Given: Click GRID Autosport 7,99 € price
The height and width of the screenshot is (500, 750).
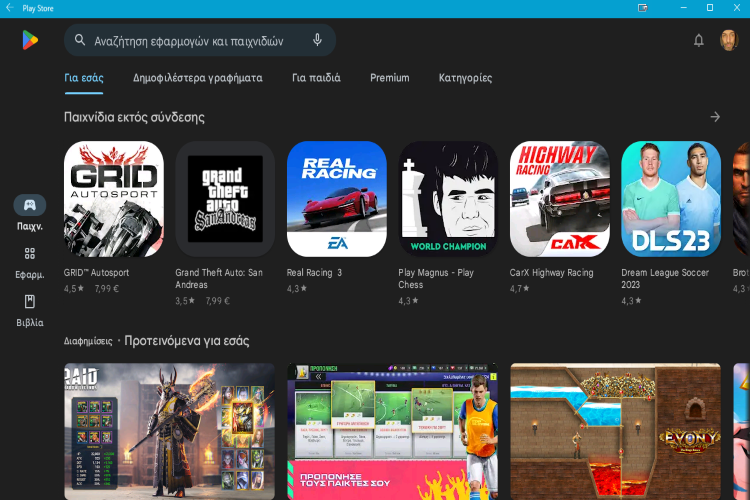Looking at the screenshot, I should click(107, 289).
